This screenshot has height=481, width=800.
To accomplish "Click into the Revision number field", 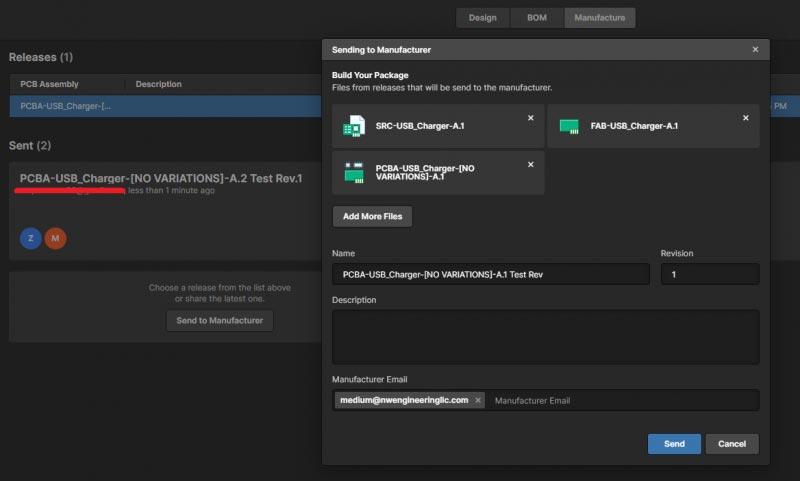I will point(710,274).
